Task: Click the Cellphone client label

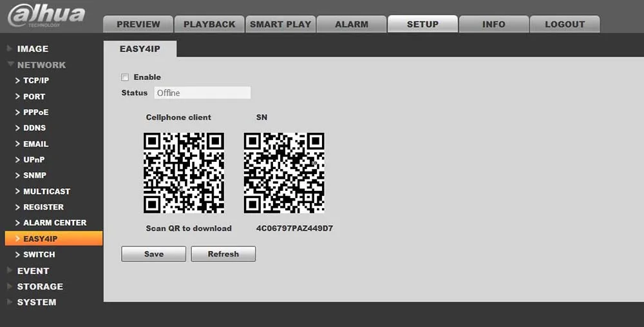Action: (178, 117)
